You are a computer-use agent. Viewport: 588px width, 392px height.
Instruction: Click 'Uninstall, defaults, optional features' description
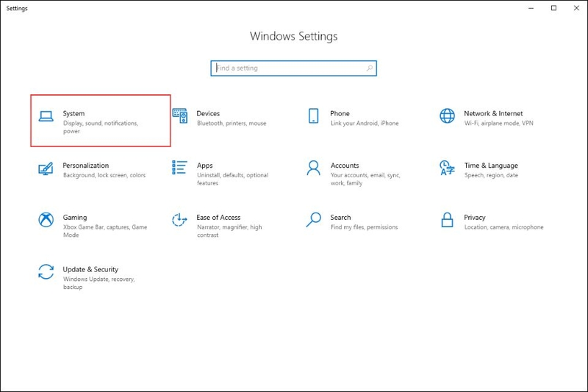[x=232, y=179]
